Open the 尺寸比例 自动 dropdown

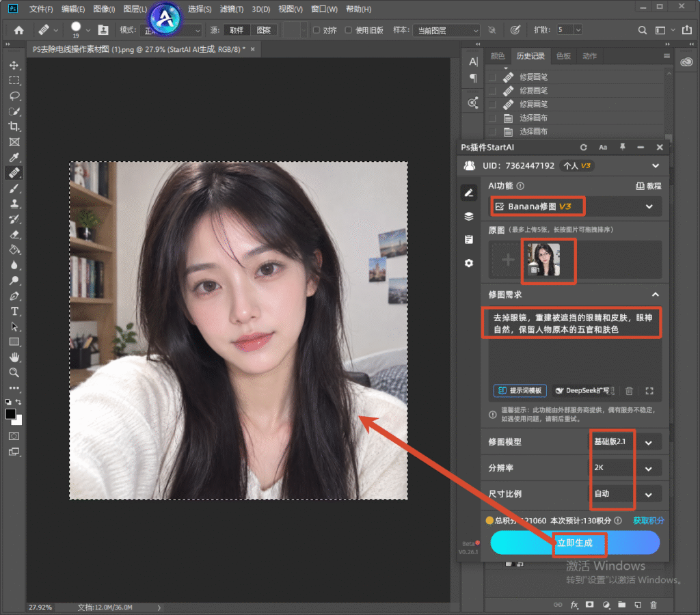tap(626, 494)
